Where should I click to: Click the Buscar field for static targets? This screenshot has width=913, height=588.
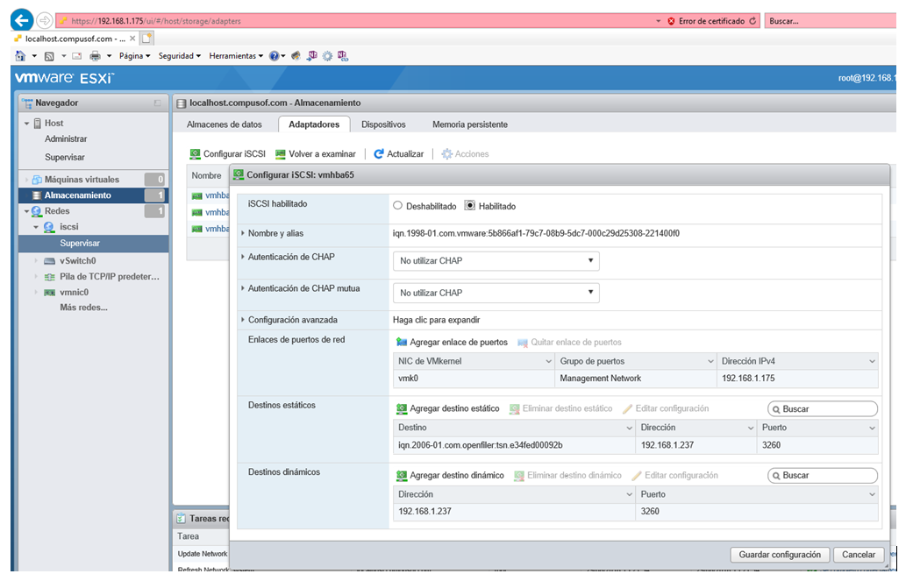click(x=822, y=409)
